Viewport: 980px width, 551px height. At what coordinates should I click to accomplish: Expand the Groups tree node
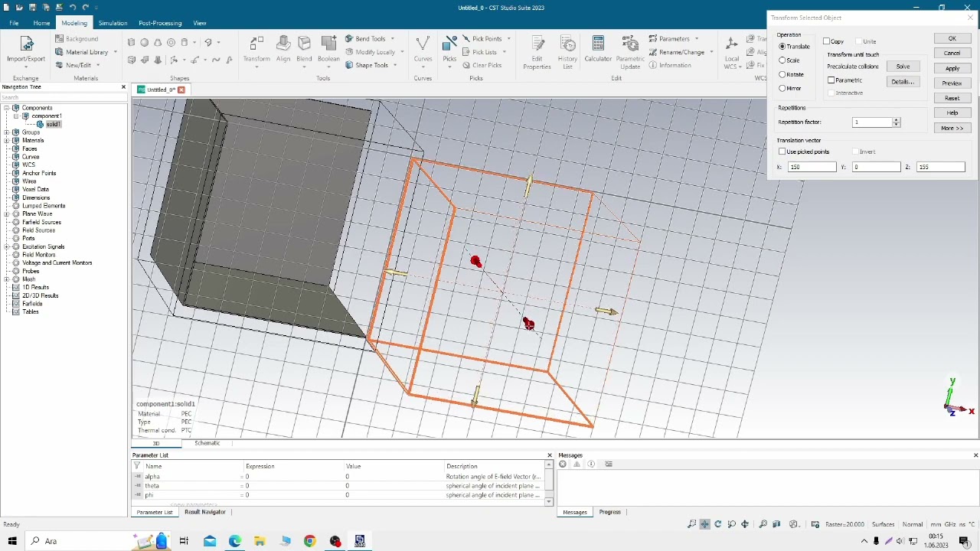tap(7, 132)
